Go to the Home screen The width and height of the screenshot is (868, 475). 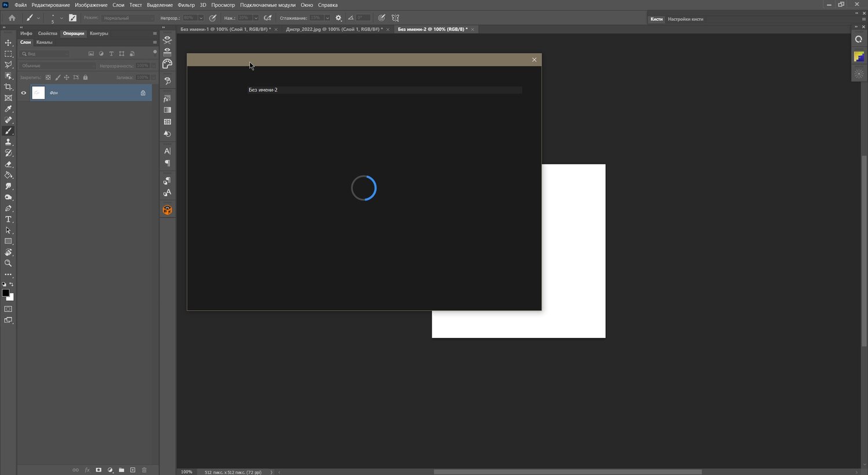click(12, 18)
